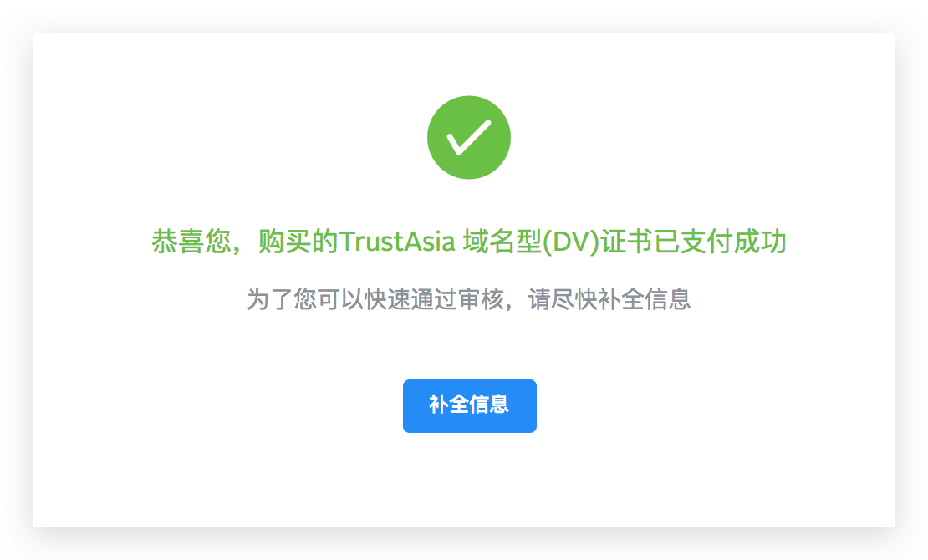Click the green heading 恭喜您 text
This screenshot has width=928, height=560.
[191, 242]
